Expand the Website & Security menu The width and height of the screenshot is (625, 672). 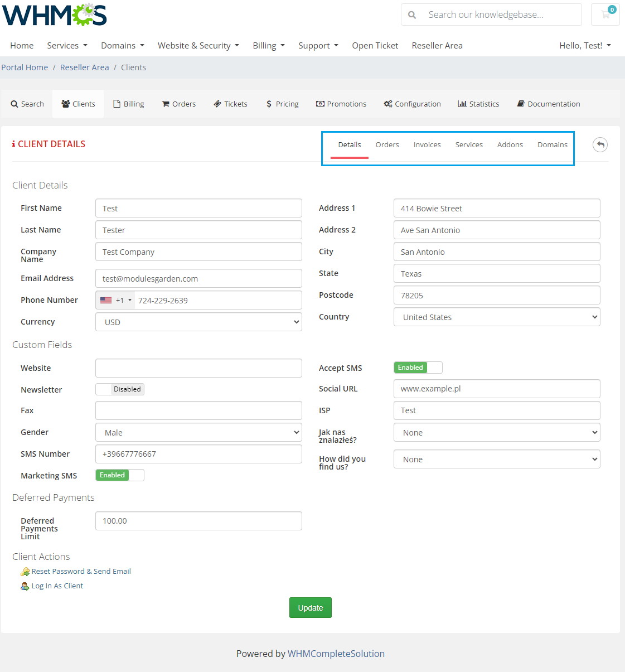coord(198,46)
